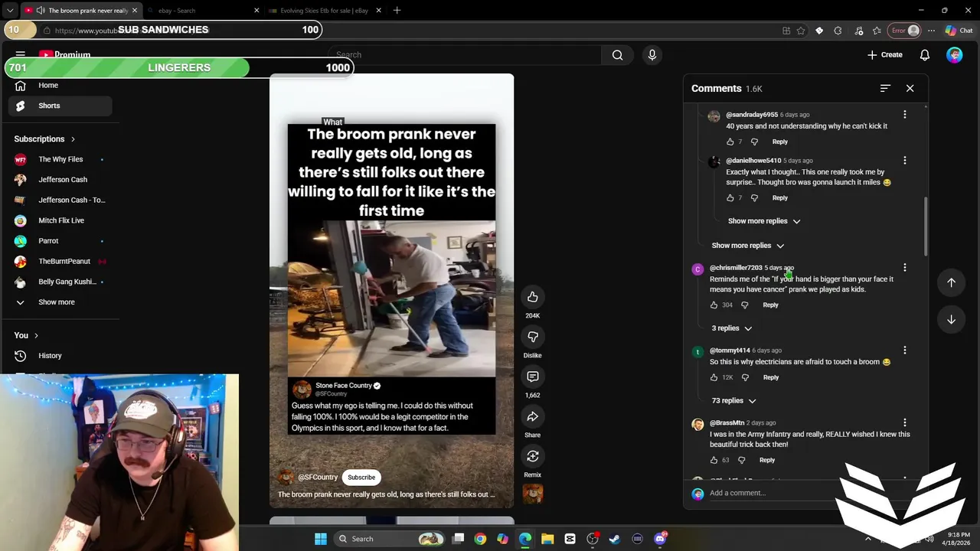Open three-dot menu on @chrismiller7203 comment

905,268
